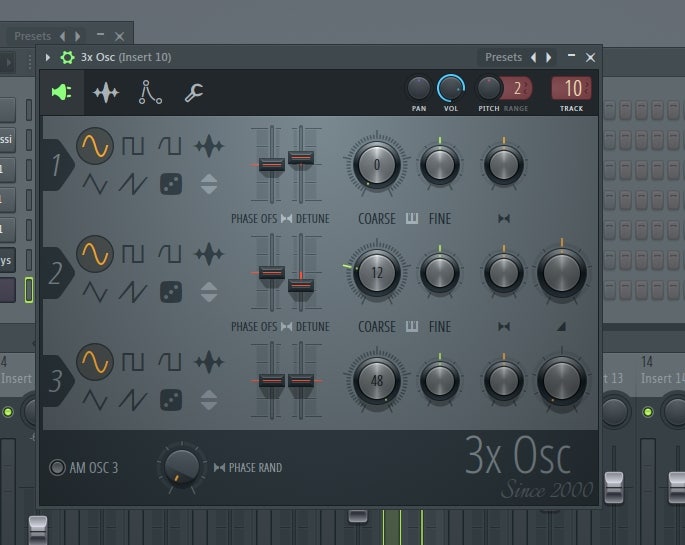The image size is (685, 545).
Task: Click mixer TRACK number field showing 10
Action: (x=571, y=88)
